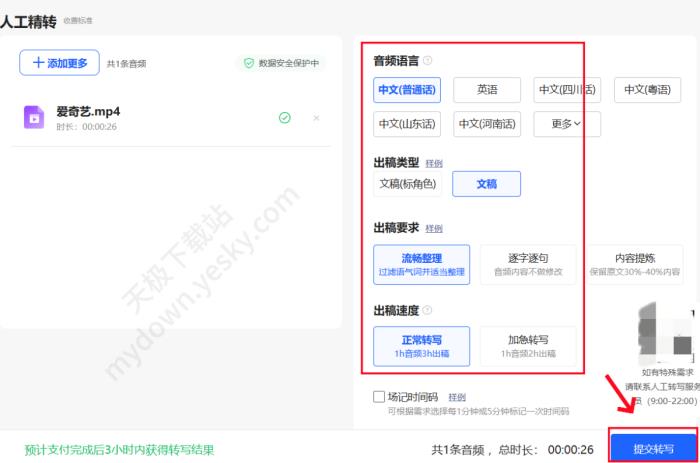This screenshot has height=463, width=700.
Task: Select 内容提炼 output requirement
Action: [x=634, y=264]
